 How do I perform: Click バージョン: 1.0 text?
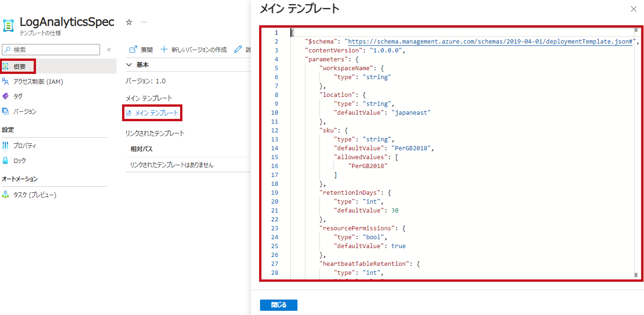145,81
